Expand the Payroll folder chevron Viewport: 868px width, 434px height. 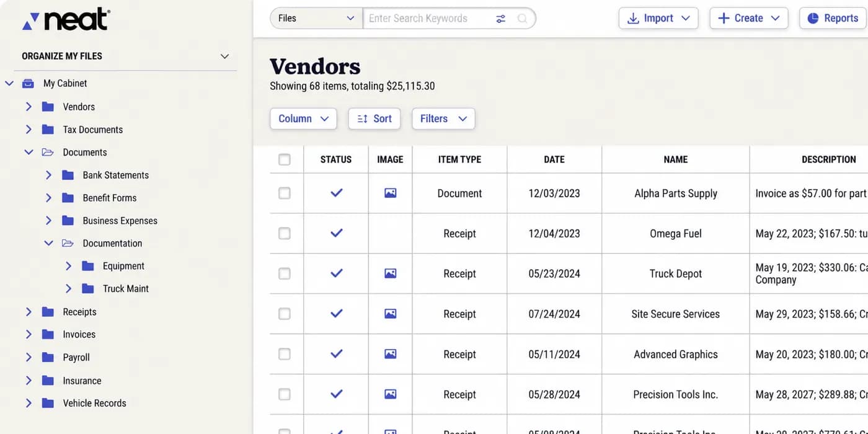[x=29, y=357]
